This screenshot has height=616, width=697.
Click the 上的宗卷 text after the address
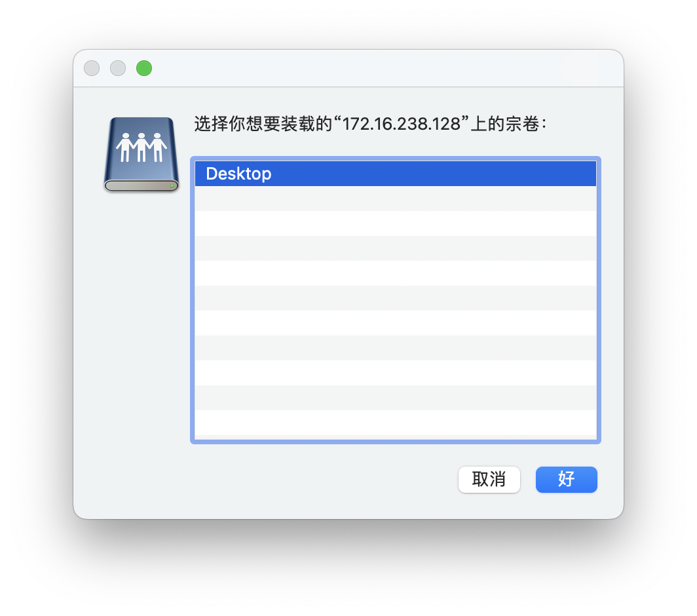[505, 124]
